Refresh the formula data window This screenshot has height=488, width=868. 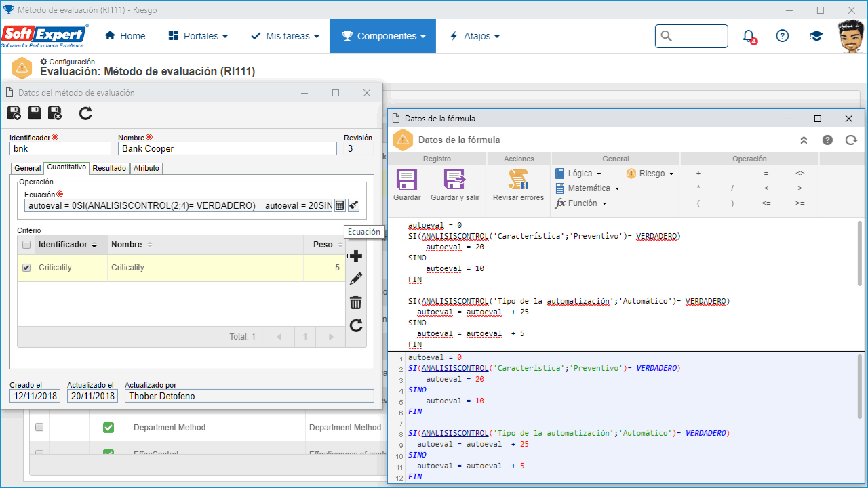point(851,140)
